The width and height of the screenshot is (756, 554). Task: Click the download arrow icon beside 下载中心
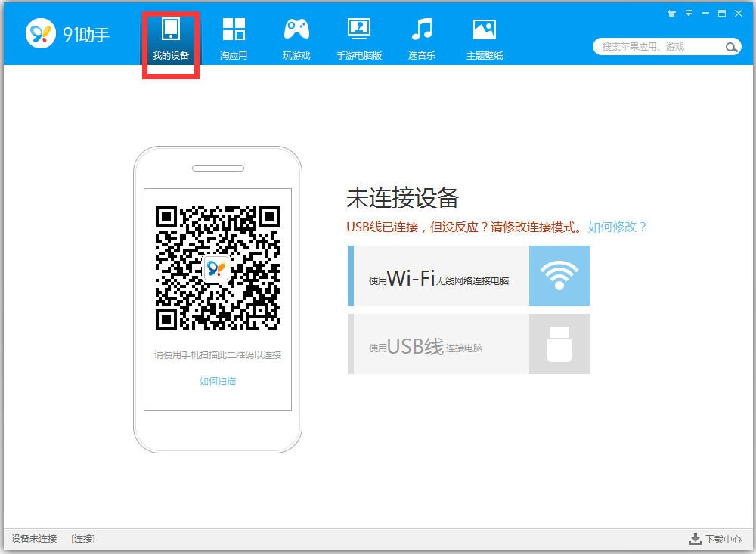pyautogui.click(x=696, y=539)
